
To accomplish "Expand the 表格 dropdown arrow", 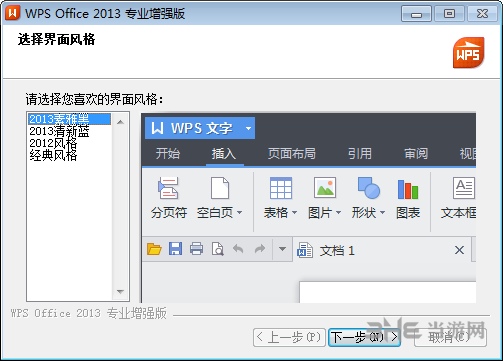I will [294, 212].
